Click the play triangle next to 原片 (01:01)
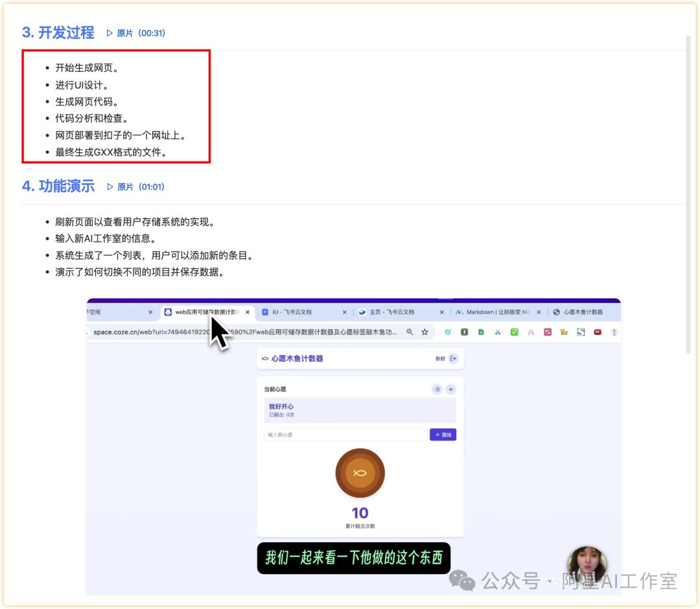 110,187
